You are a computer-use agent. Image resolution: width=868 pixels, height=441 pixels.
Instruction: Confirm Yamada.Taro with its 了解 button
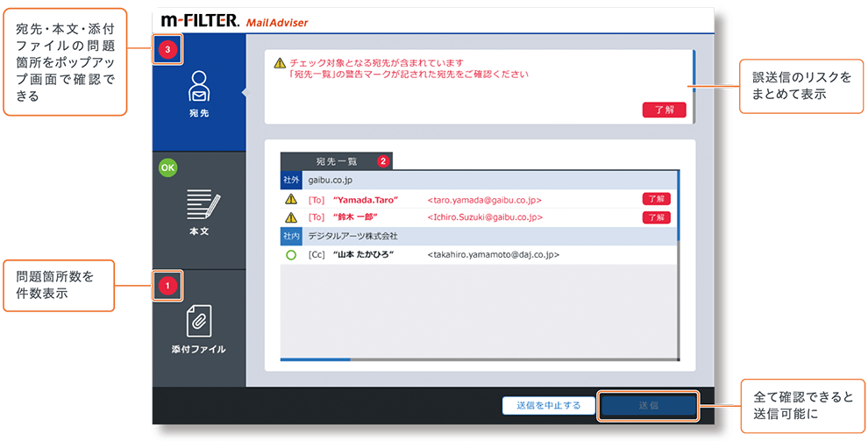click(657, 199)
